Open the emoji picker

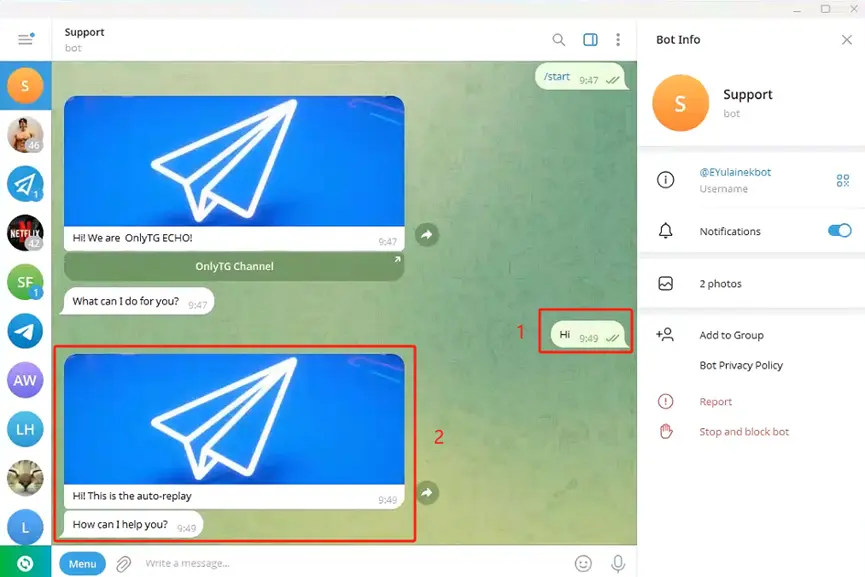(583, 564)
